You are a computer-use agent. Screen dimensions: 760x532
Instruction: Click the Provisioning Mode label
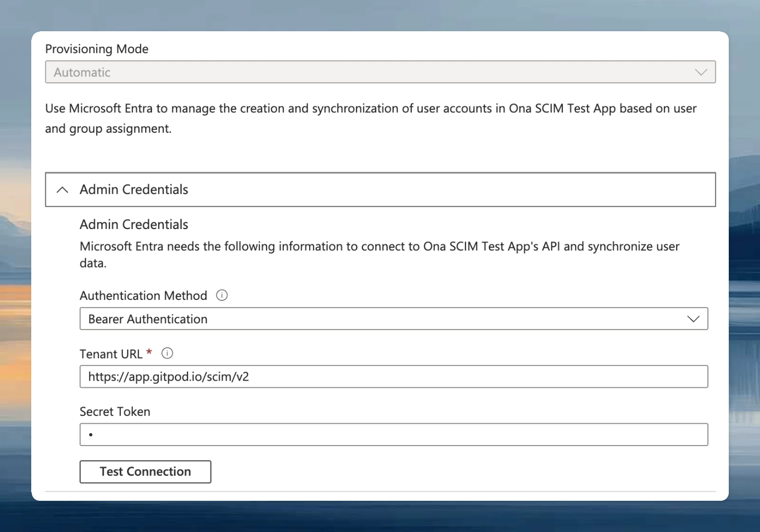[x=97, y=48]
